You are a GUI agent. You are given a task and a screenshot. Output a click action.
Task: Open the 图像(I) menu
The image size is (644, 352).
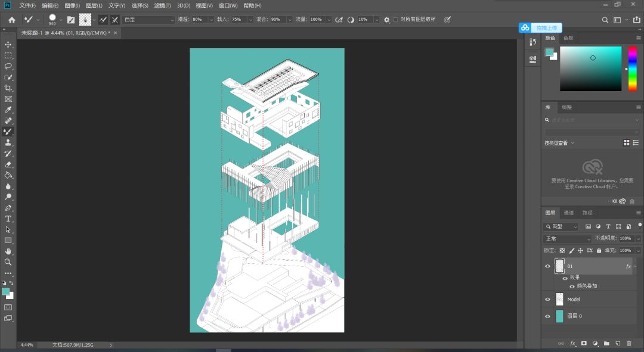pos(72,6)
